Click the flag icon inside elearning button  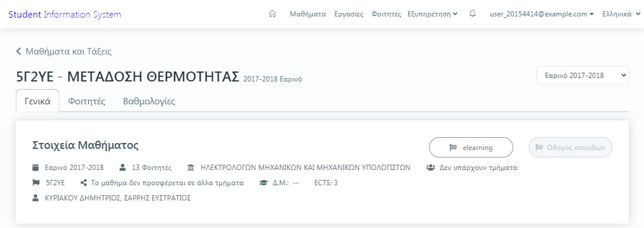coord(453,148)
